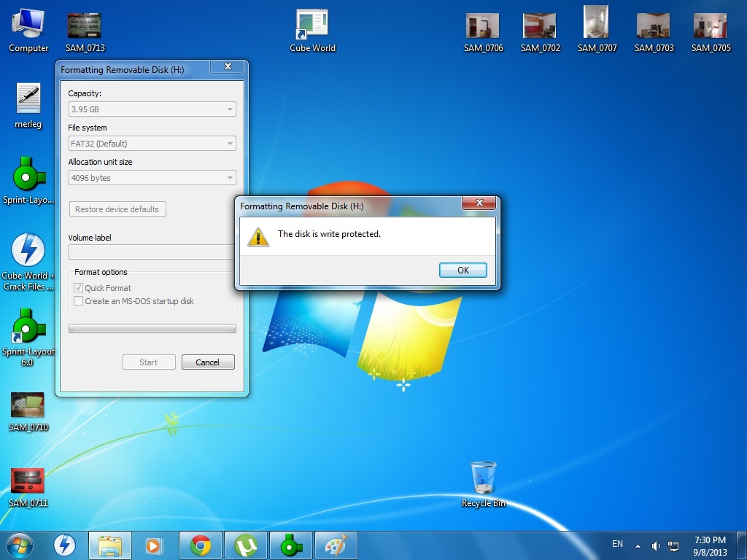The width and height of the screenshot is (747, 560).
Task: Click Restore device defaults button
Action: (117, 209)
